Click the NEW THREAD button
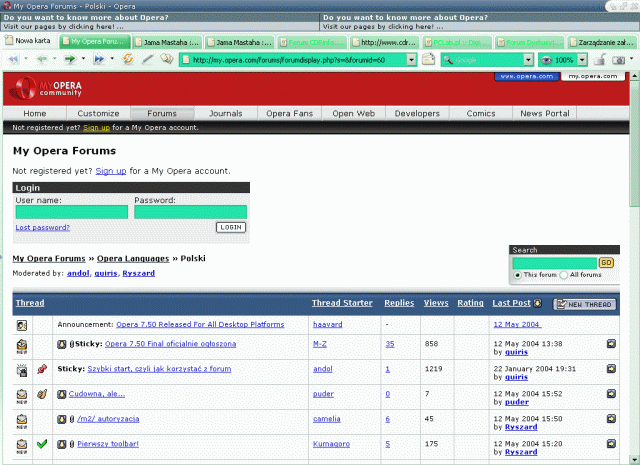Screen dimensions: 640x465 coord(584,304)
